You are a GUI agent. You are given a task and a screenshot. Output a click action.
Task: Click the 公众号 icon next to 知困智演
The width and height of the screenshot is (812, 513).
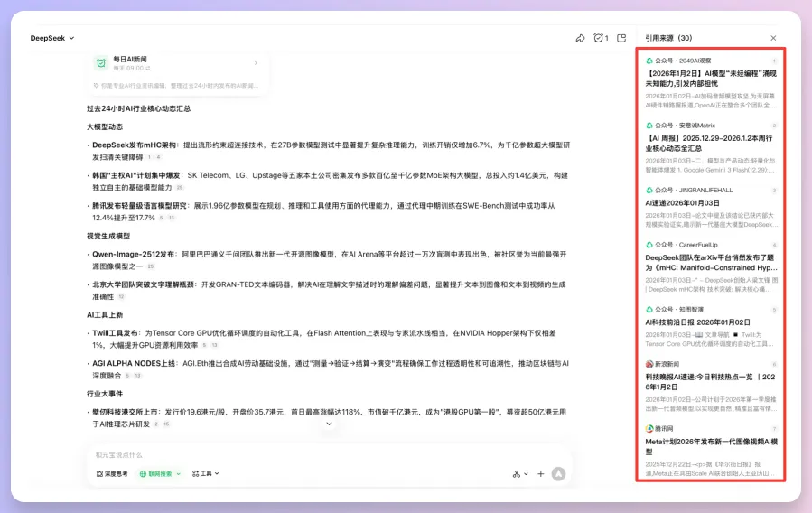649,310
